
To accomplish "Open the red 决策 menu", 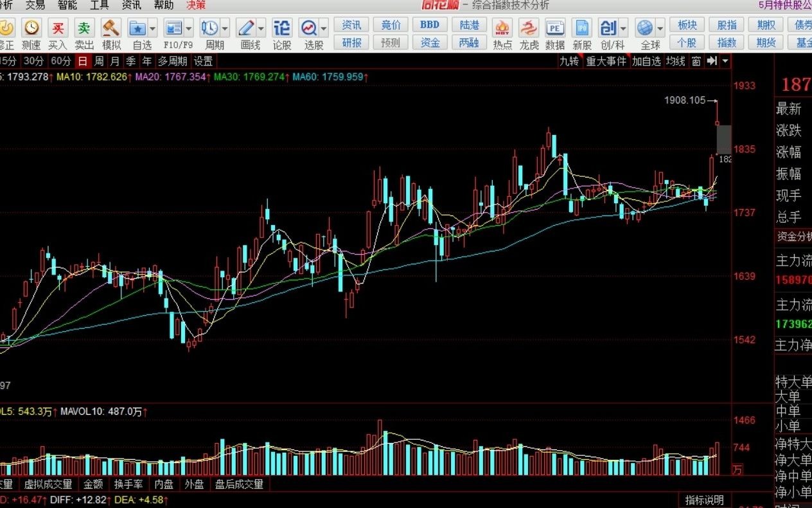I will 196,5.
